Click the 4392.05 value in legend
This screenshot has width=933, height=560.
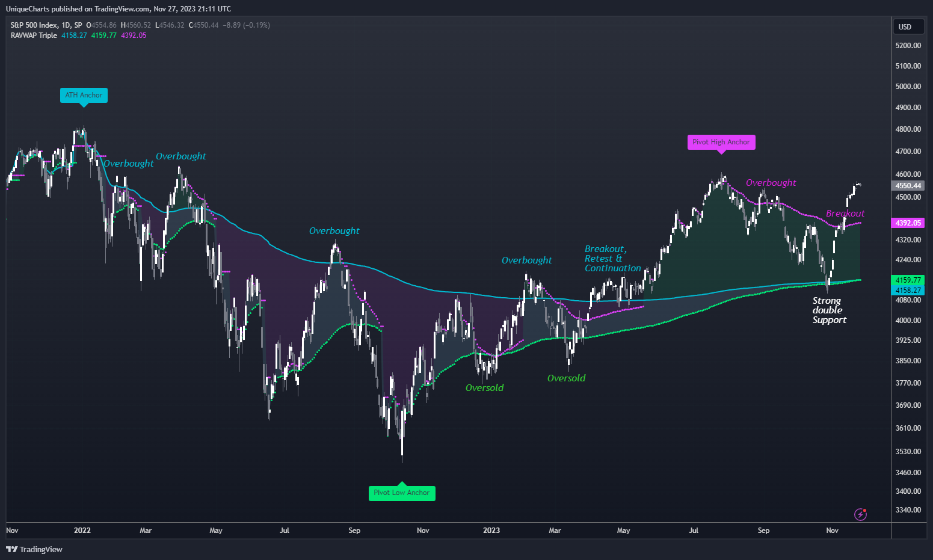coord(134,35)
